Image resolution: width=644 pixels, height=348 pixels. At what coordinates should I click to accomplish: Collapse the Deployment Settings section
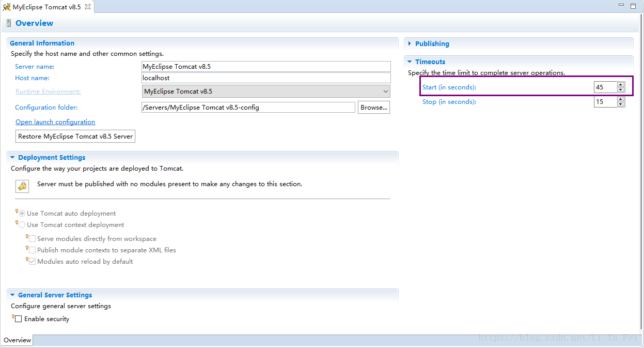[12, 158]
